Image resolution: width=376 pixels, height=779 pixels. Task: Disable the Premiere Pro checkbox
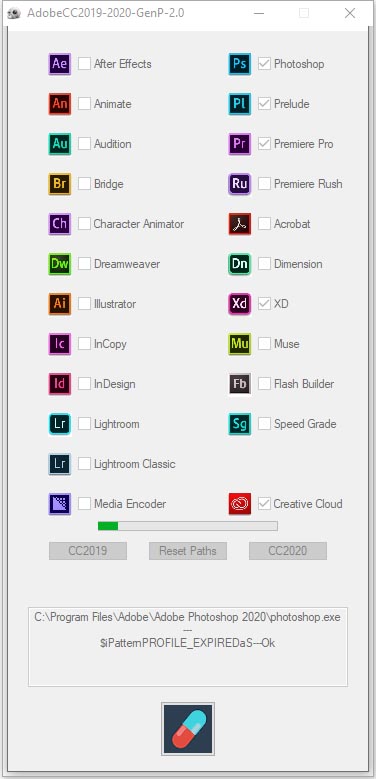(265, 144)
